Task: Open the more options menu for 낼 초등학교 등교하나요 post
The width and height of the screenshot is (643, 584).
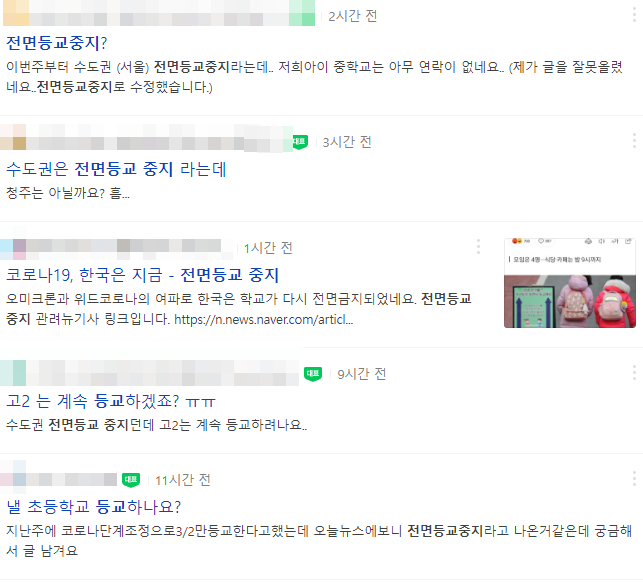Action: [634, 479]
